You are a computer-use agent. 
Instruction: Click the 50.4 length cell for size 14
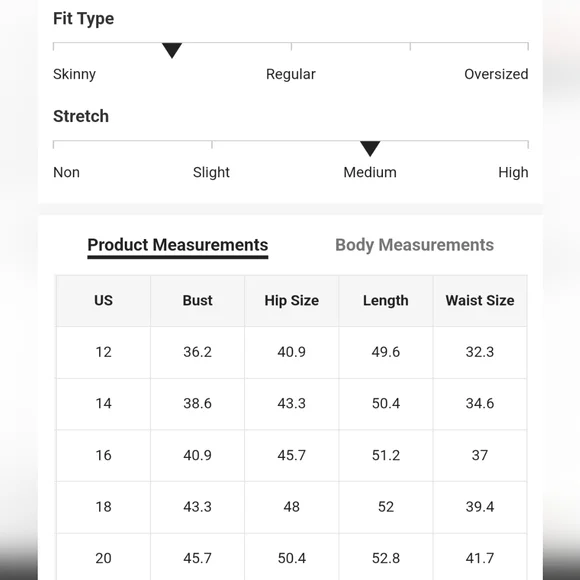point(386,404)
